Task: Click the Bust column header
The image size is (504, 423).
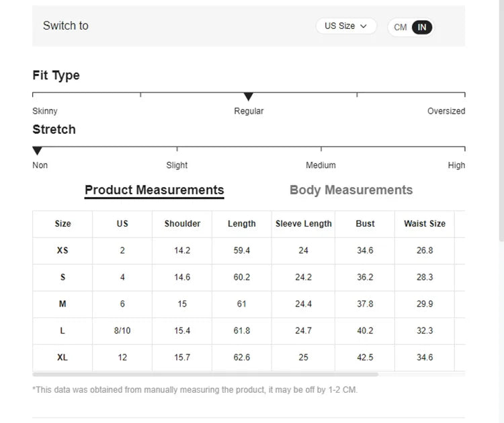Action: pos(365,224)
